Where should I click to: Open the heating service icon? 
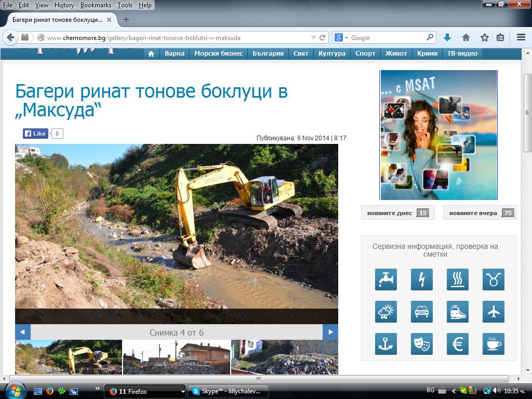coord(458,279)
